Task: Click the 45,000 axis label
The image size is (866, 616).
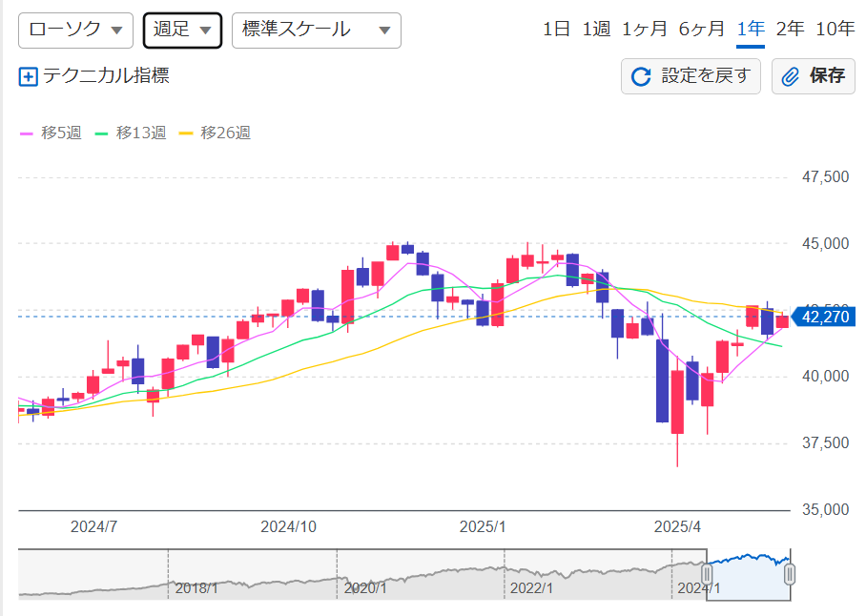Action: point(826,243)
